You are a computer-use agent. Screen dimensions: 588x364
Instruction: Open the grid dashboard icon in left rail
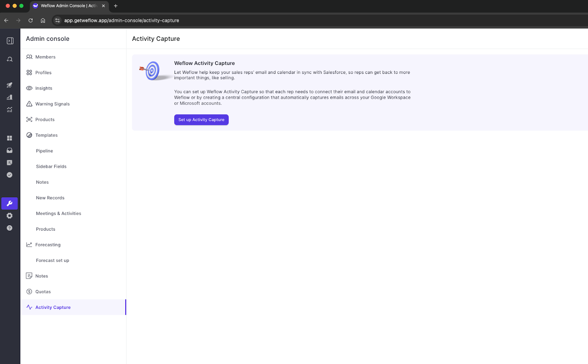(x=10, y=138)
